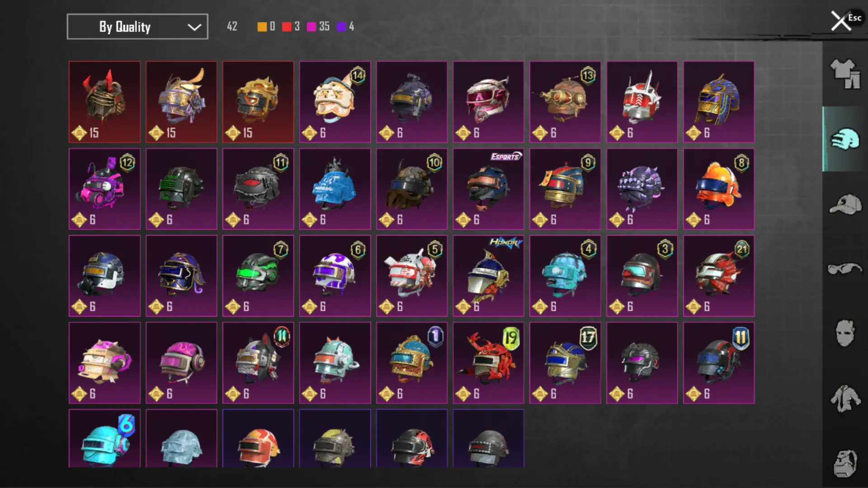Select the pink bunny helmet numbered 12
The height and width of the screenshot is (488, 868).
(x=104, y=189)
